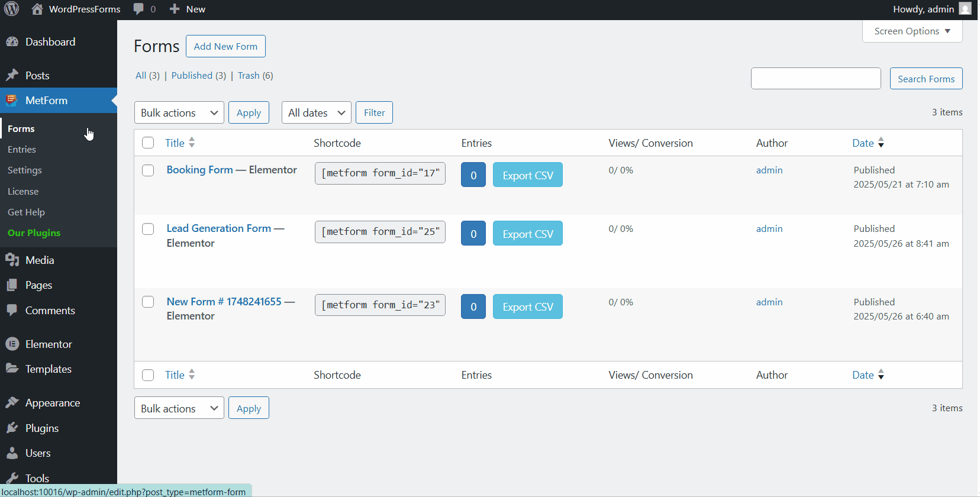Export CSV for New Form # 1748241655

(x=528, y=306)
